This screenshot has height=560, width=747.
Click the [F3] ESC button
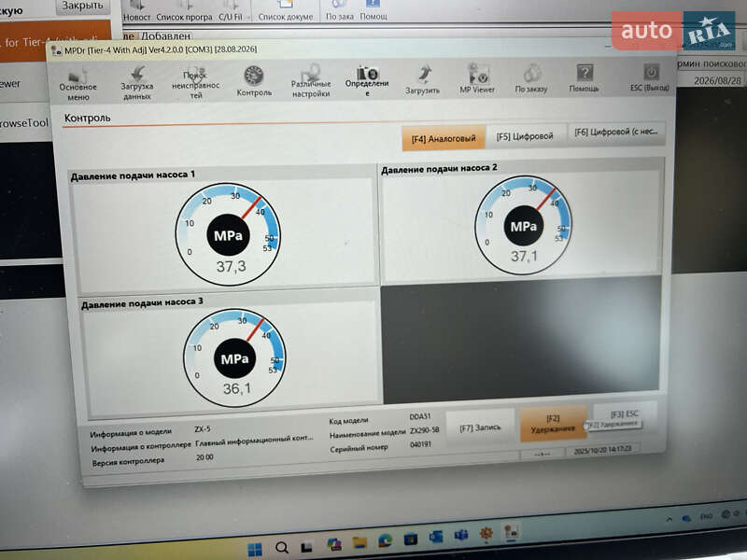point(624,415)
